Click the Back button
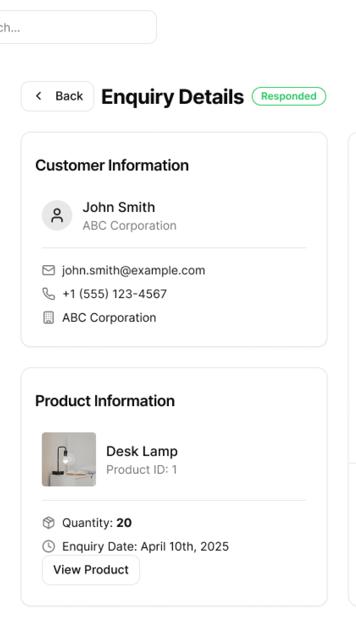The width and height of the screenshot is (356, 644). 58,96
